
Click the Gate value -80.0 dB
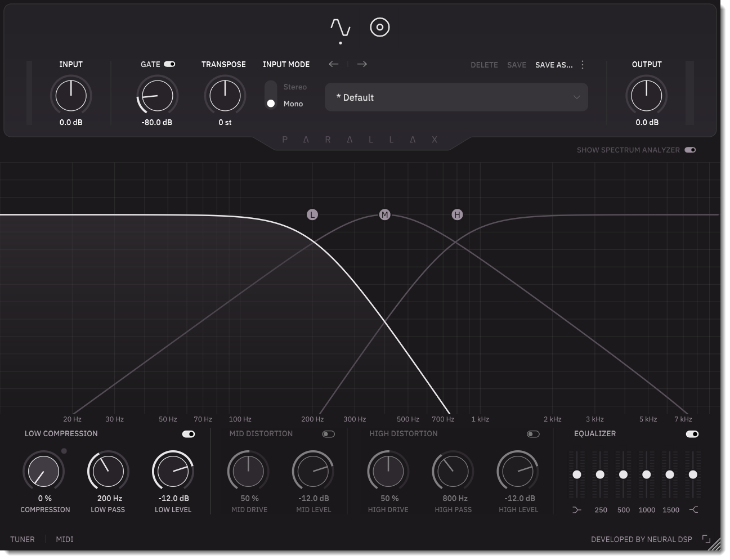click(157, 122)
